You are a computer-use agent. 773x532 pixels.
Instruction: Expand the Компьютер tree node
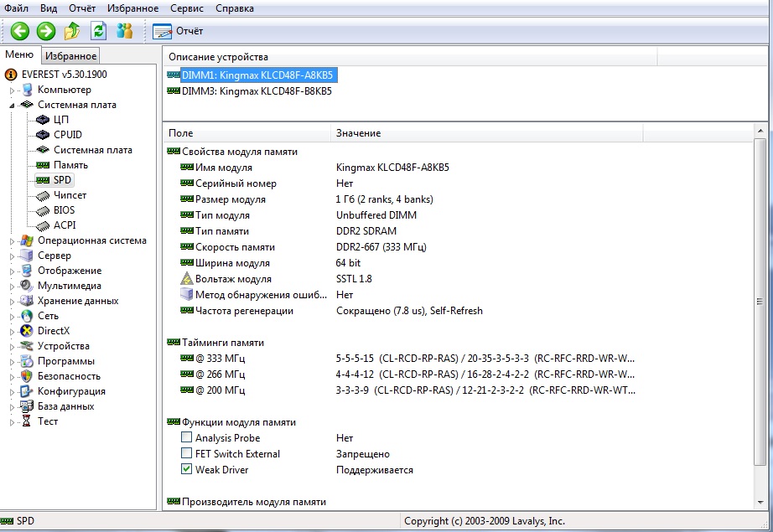13,90
